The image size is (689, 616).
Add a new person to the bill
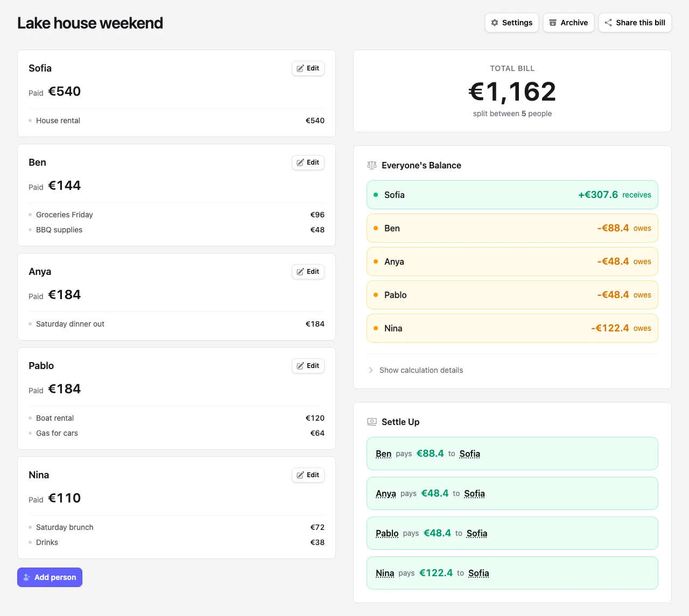[50, 577]
